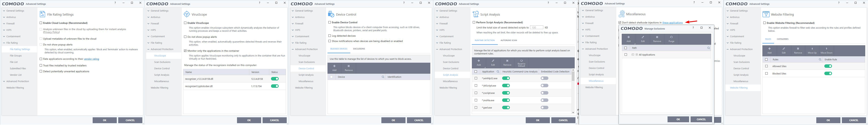Check Enable Device Control
868x125 pixels.
click(x=329, y=22)
